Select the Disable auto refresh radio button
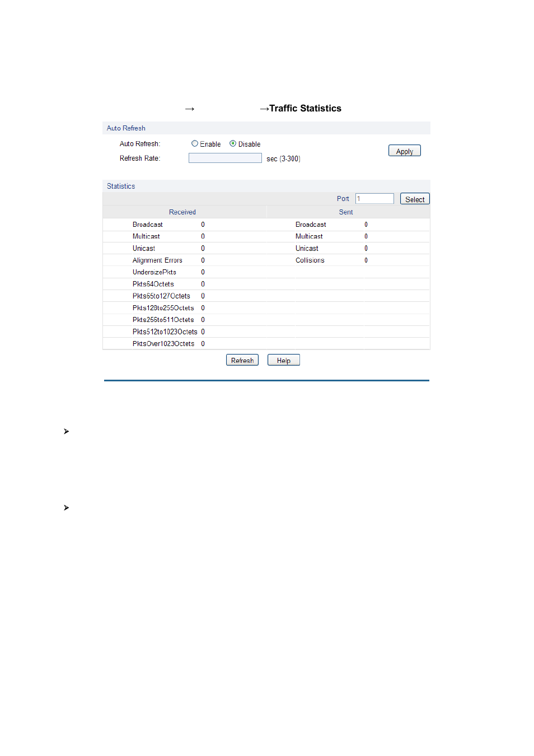This screenshot has height=756, width=534. (233, 143)
